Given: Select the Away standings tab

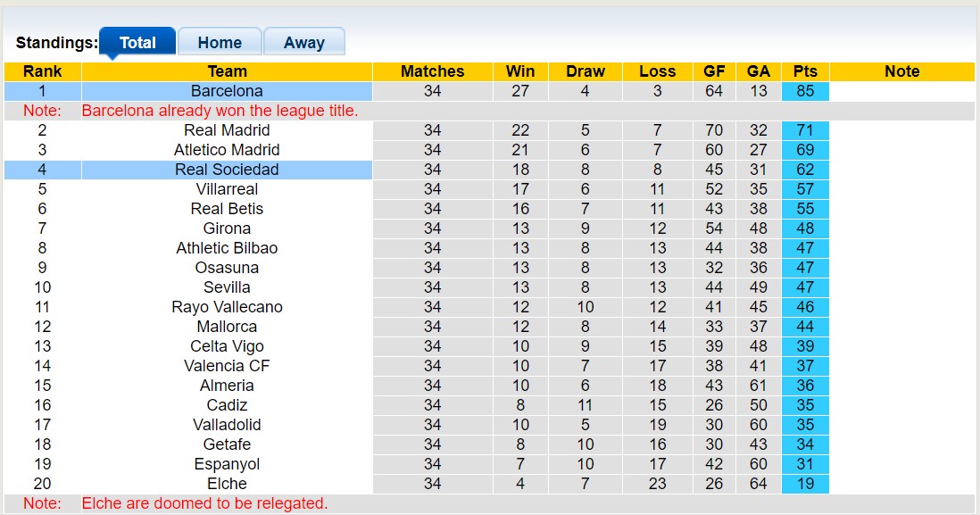Looking at the screenshot, I should point(304,42).
